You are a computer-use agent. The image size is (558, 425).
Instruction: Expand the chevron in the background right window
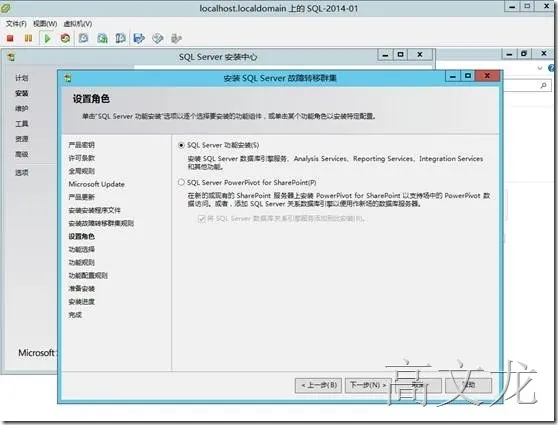point(540,68)
